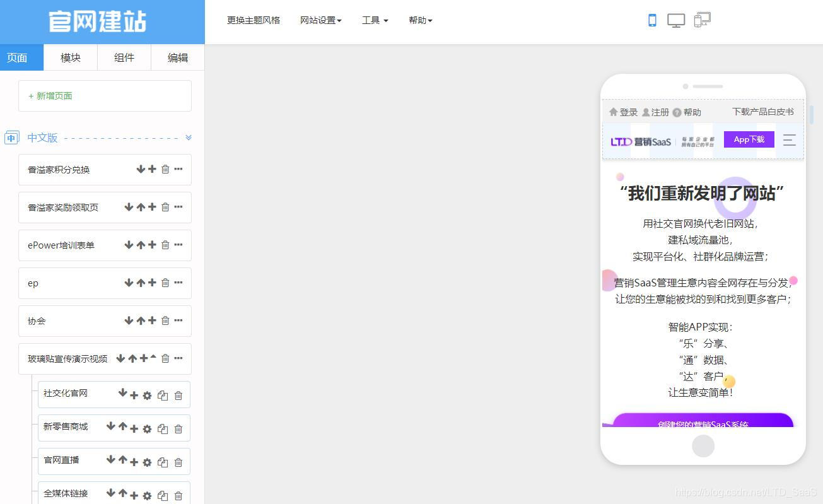Collapse the 中文版 page group
The width and height of the screenshot is (823, 504).
(188, 137)
